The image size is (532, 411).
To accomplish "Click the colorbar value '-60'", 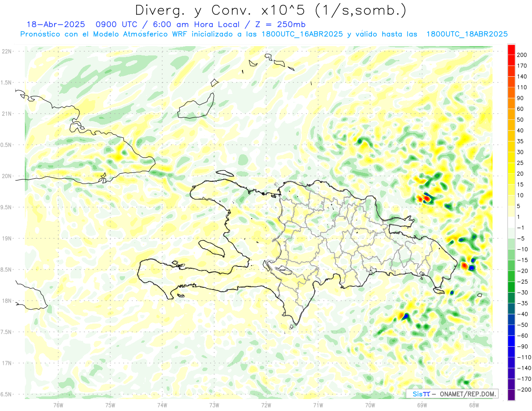I will click(x=523, y=336).
